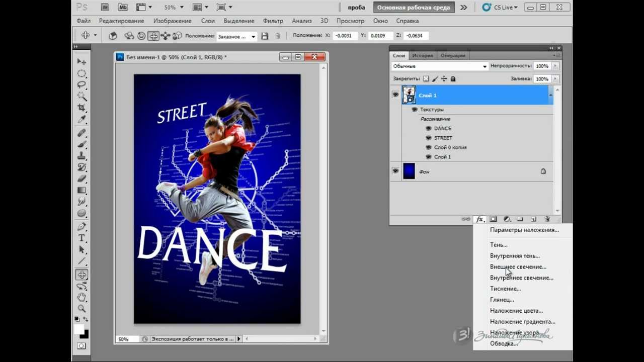This screenshot has width=644, height=362.
Task: Select the Clone Stamp tool
Action: 82,156
